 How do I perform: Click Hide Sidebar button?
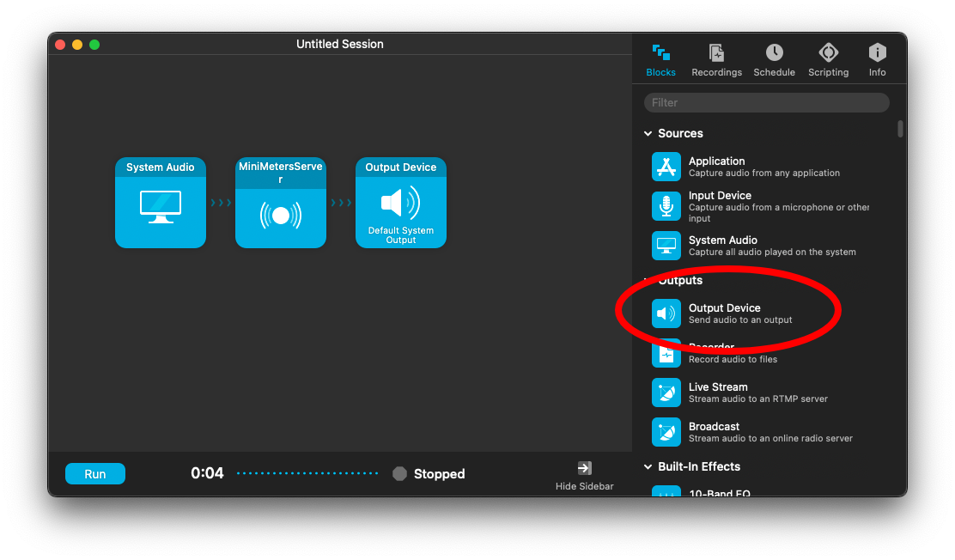click(585, 475)
